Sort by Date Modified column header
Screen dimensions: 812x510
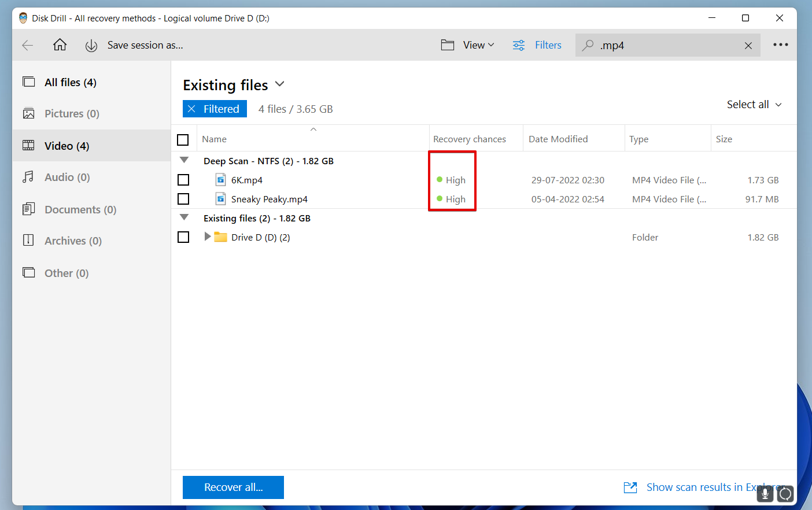558,139
